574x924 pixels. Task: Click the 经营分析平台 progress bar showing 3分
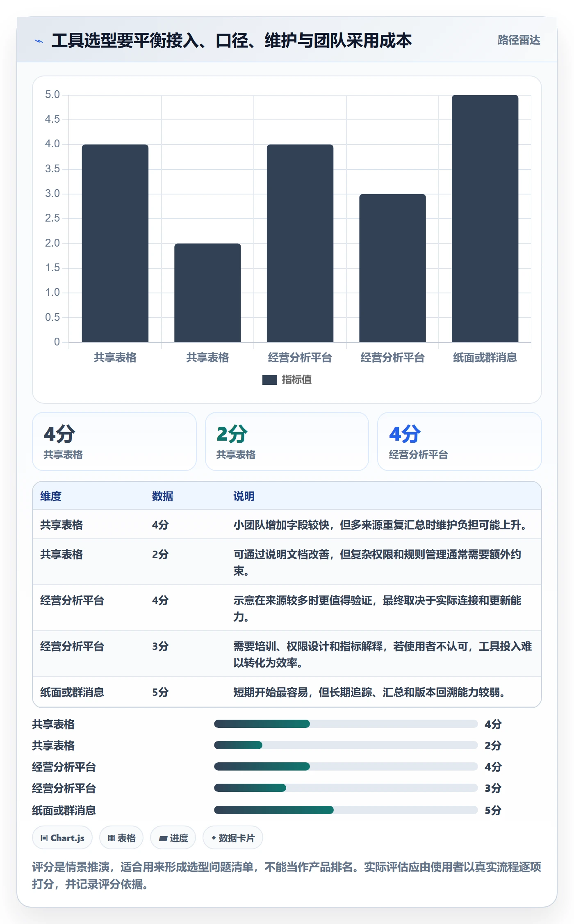click(x=346, y=788)
